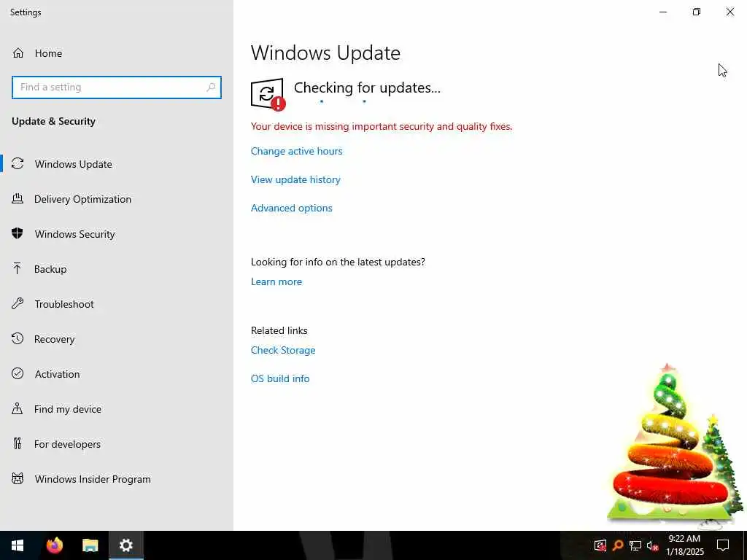
Task: Select Windows Update in the sidebar
Action: 117,164
